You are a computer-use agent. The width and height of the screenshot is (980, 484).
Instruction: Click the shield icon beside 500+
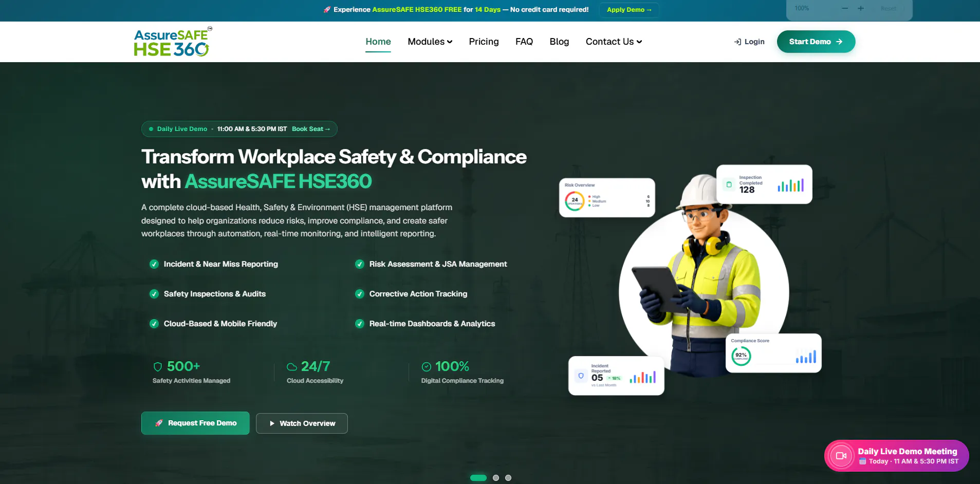click(x=158, y=367)
